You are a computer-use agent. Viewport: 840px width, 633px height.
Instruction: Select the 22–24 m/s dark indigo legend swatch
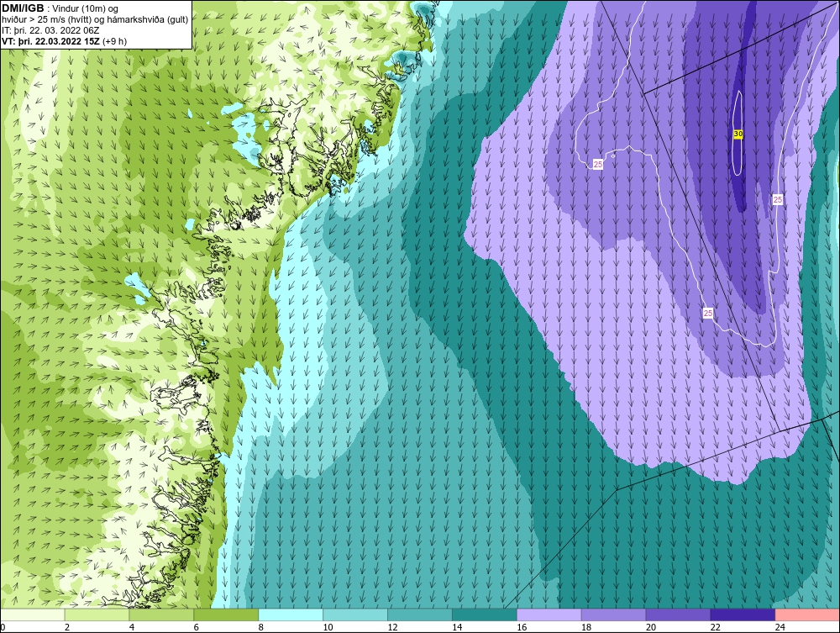point(743,615)
